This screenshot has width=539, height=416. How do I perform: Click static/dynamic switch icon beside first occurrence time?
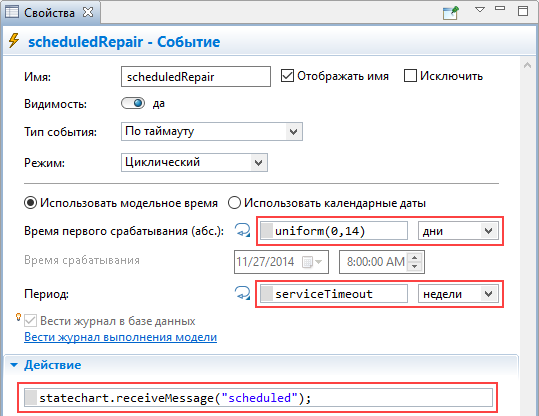point(242,230)
